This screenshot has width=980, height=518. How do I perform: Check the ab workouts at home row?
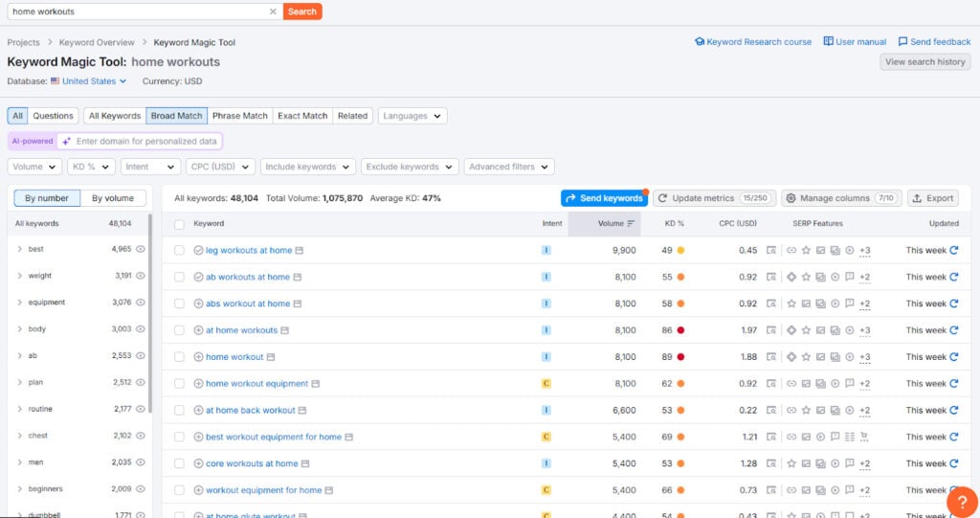point(179,277)
